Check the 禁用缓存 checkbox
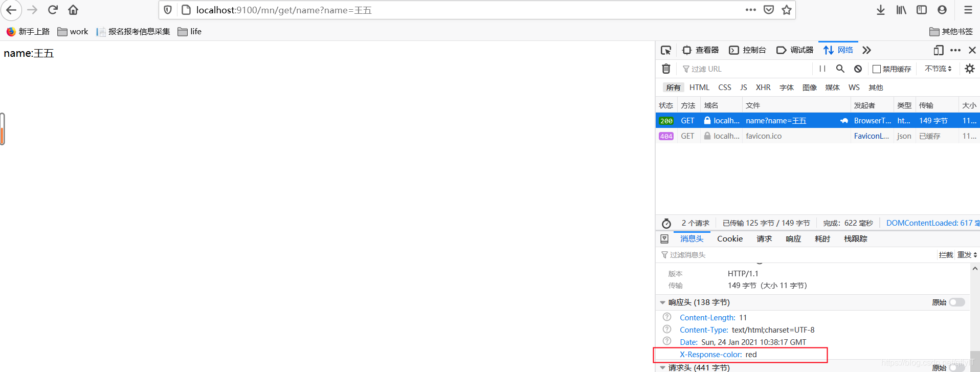Viewport: 980px width, 372px height. point(877,69)
